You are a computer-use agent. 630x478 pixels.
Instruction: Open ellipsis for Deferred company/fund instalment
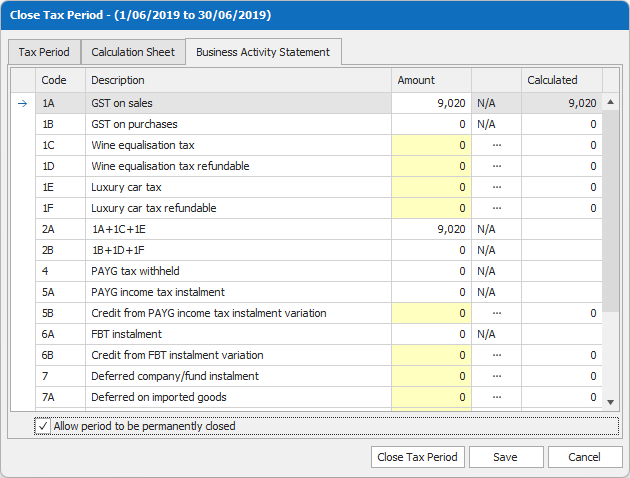coord(496,376)
